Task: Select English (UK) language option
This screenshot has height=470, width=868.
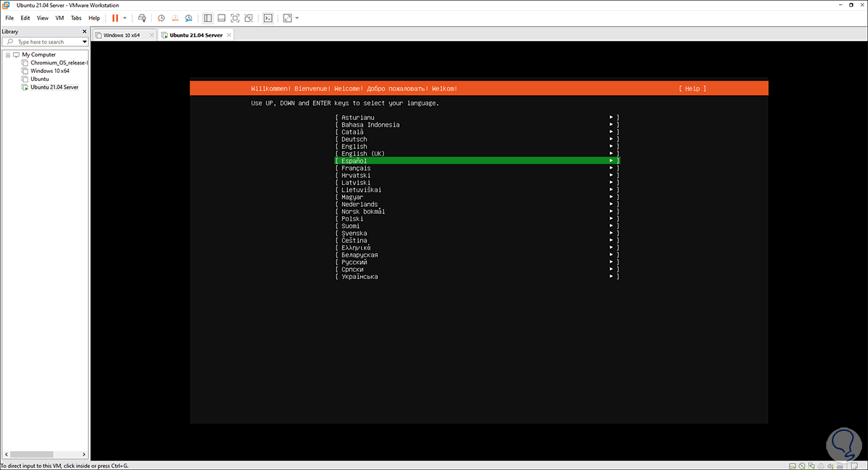Action: (477, 153)
